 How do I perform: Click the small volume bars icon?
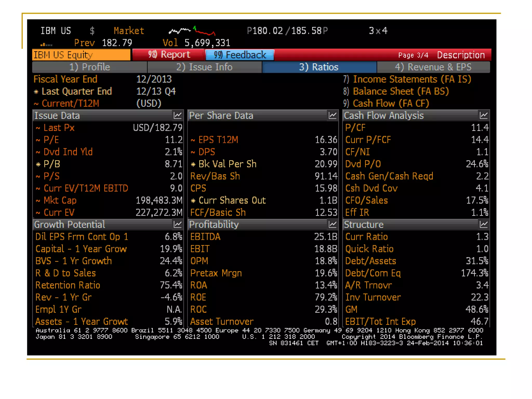46,44
